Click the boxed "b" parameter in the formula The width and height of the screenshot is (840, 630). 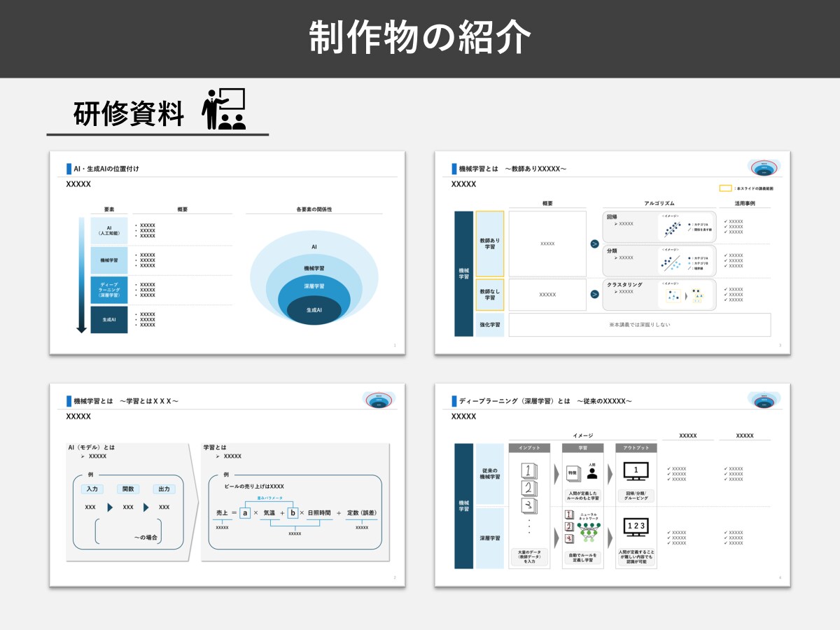click(x=293, y=513)
